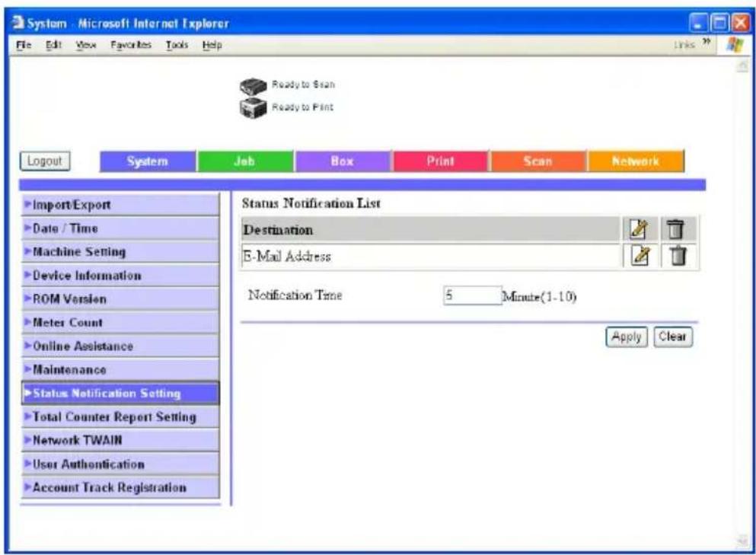
Task: Click the Links toolbar label
Action: click(x=684, y=45)
